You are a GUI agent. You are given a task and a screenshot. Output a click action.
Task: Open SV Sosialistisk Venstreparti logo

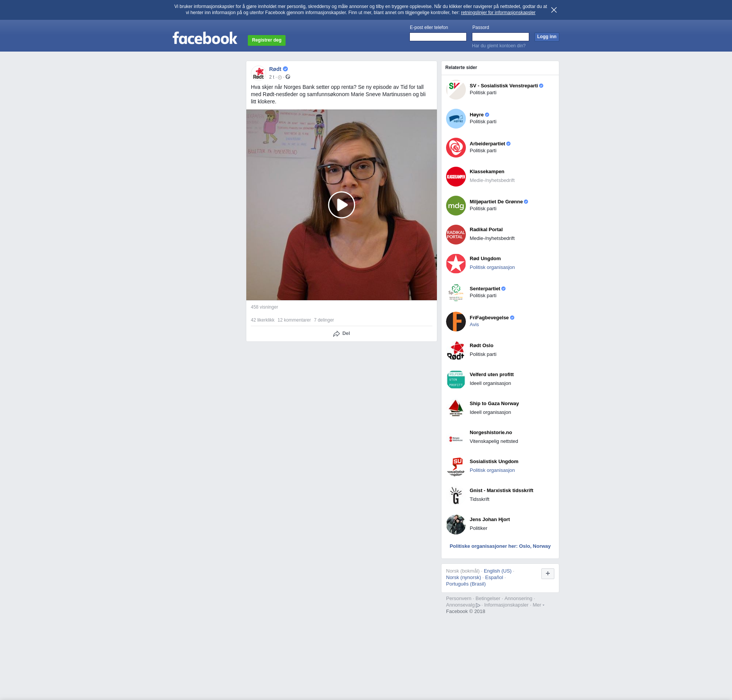456,90
